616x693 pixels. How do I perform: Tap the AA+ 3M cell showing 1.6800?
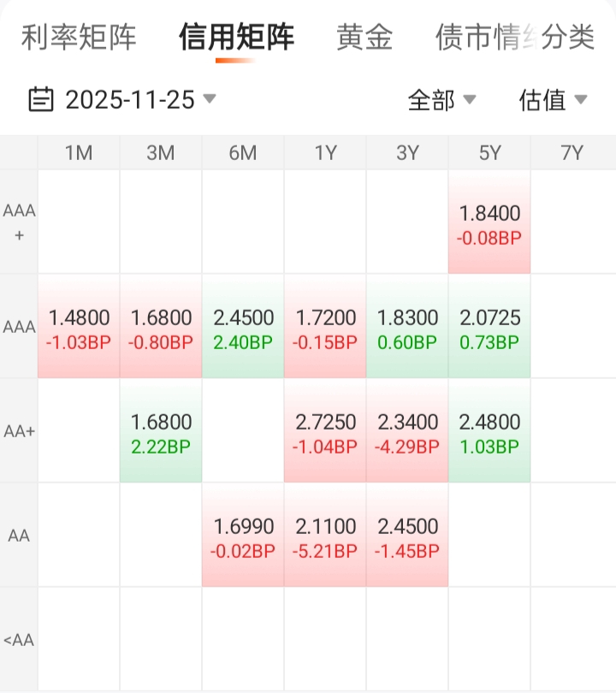click(x=161, y=431)
